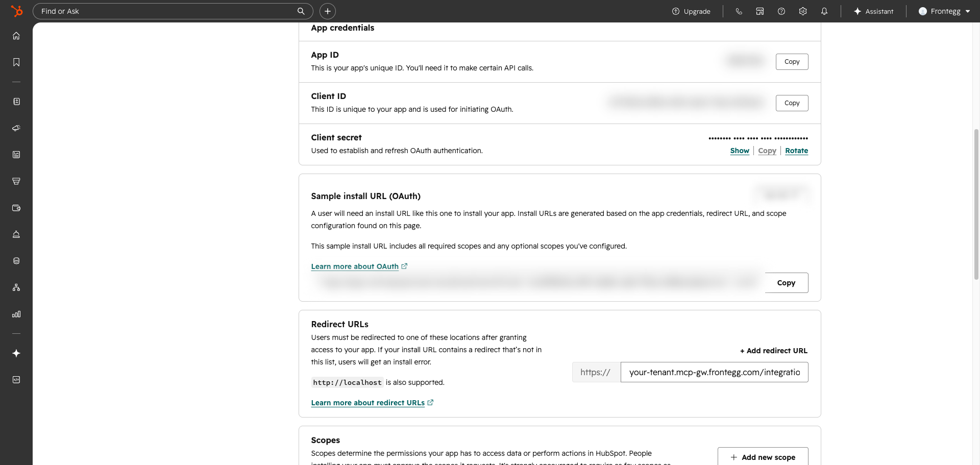Open Learn more about redirect URLs link
Image resolution: width=980 pixels, height=465 pixels.
[x=372, y=403]
